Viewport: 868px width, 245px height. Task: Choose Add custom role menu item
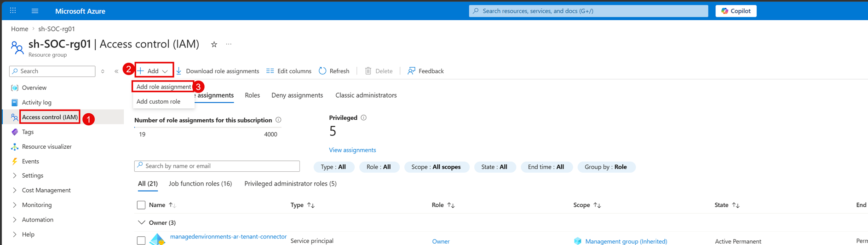(x=158, y=101)
